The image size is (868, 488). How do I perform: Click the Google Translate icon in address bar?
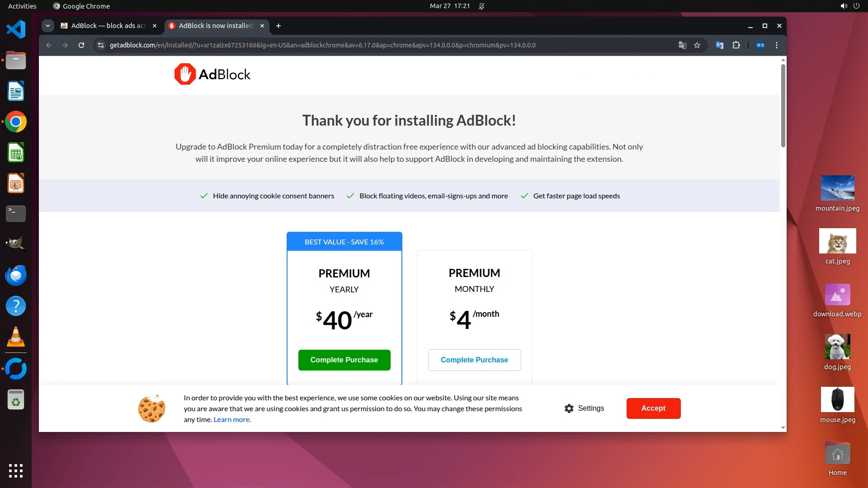click(x=682, y=45)
